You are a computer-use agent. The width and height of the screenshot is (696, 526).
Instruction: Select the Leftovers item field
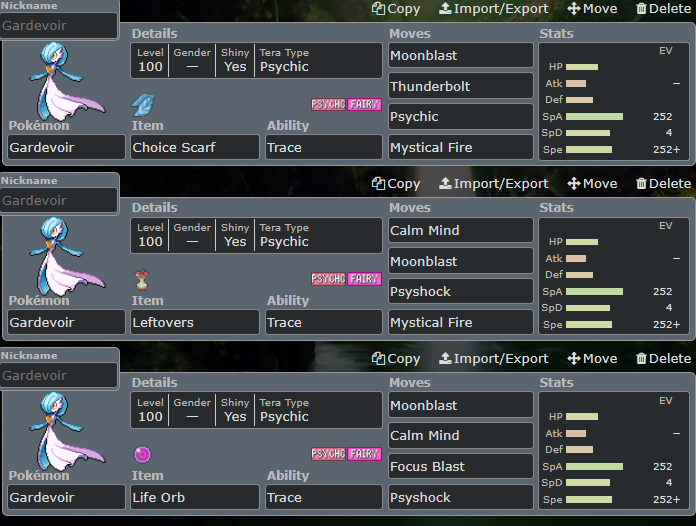click(x=194, y=322)
